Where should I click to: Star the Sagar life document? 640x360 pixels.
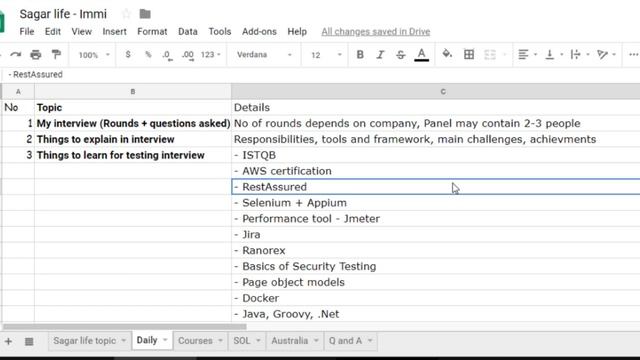point(126,14)
